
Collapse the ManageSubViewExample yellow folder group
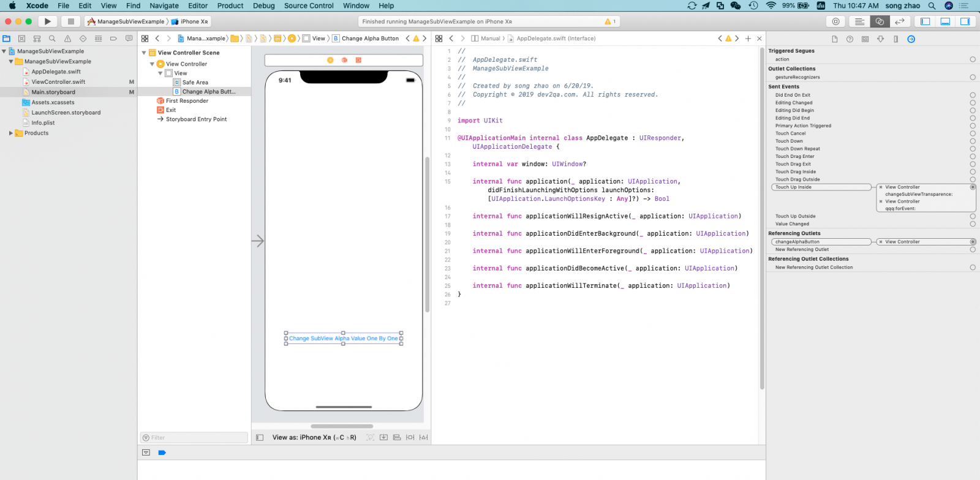[x=11, y=62]
